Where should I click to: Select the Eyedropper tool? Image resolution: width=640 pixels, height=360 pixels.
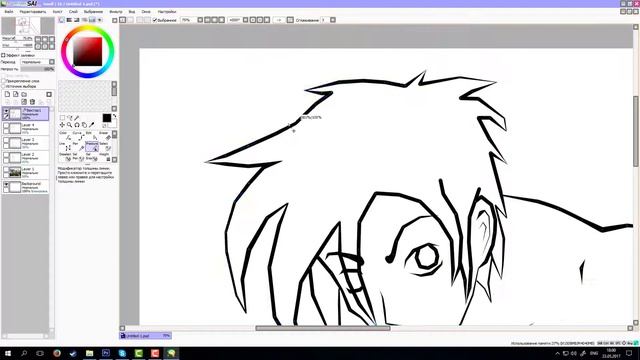tap(91, 125)
